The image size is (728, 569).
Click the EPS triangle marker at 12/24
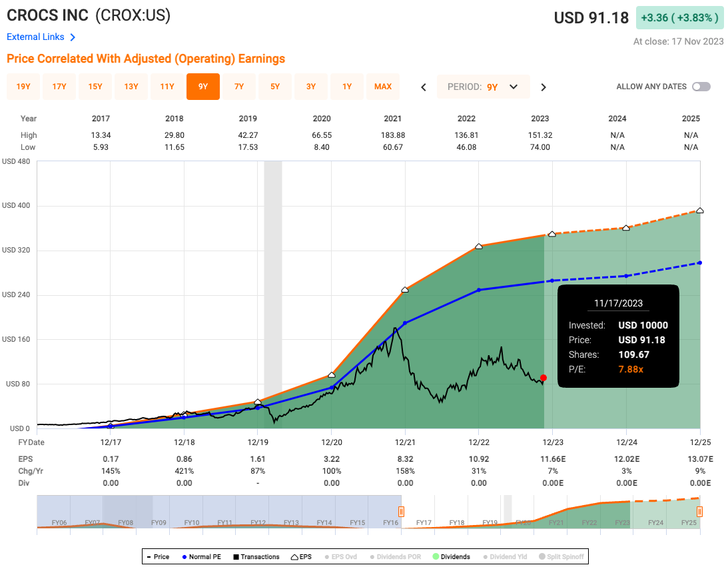click(626, 228)
